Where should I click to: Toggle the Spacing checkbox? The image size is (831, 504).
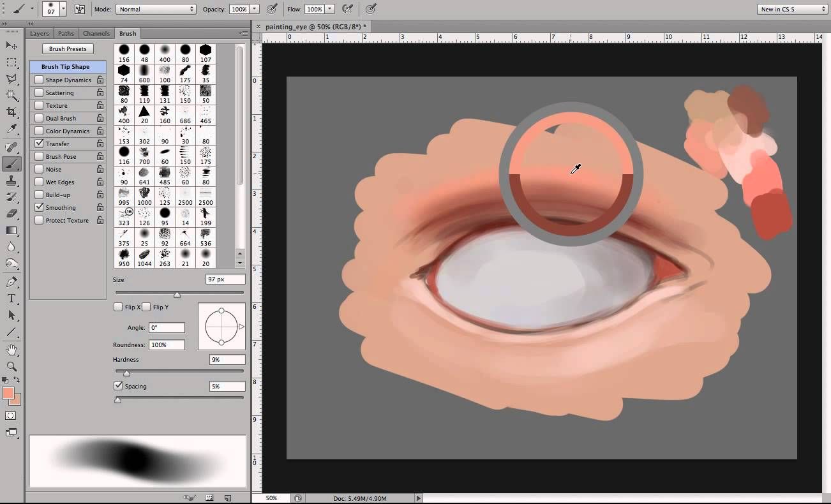pyautogui.click(x=118, y=386)
